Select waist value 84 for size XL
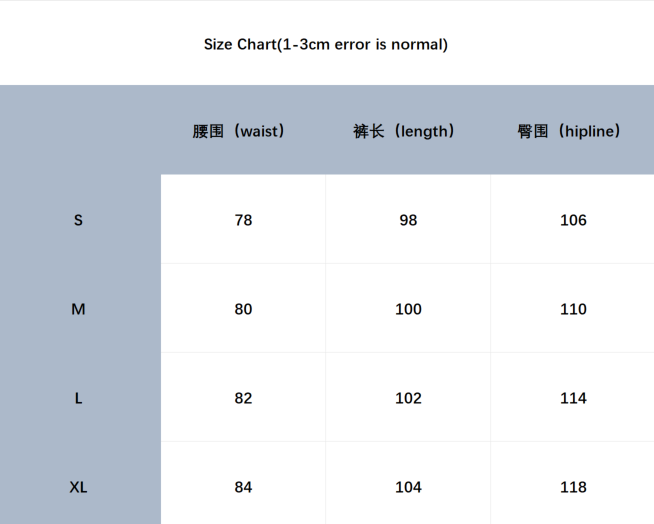This screenshot has width=654, height=524. click(243, 487)
